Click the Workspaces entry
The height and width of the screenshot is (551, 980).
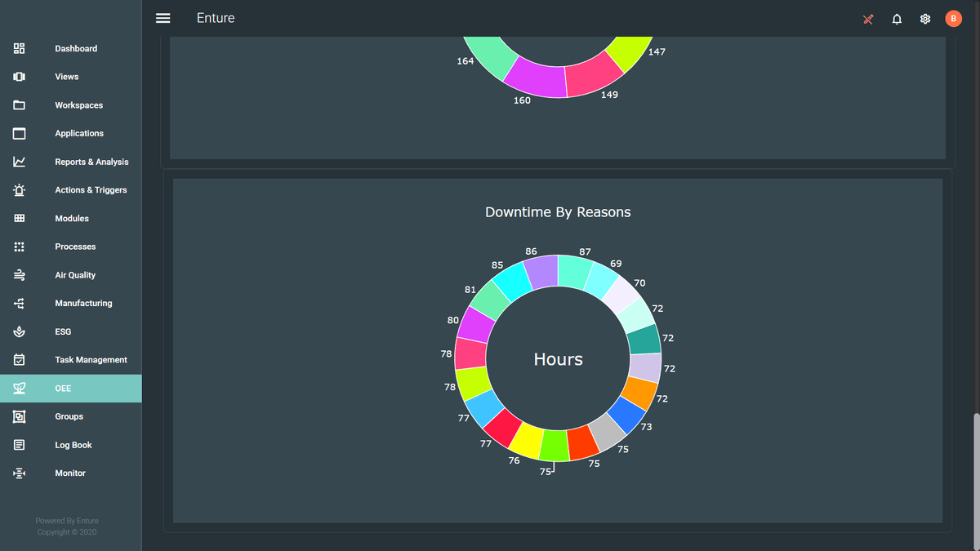[19, 104]
